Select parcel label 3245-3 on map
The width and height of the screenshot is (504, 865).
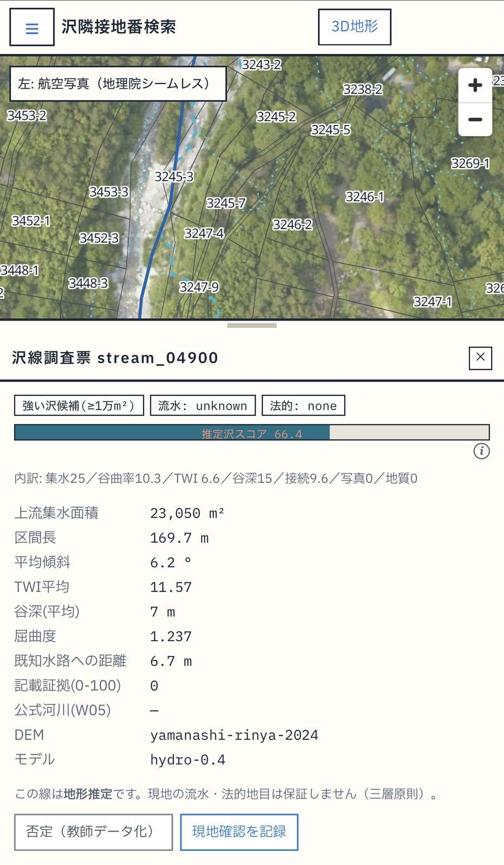[x=174, y=177]
